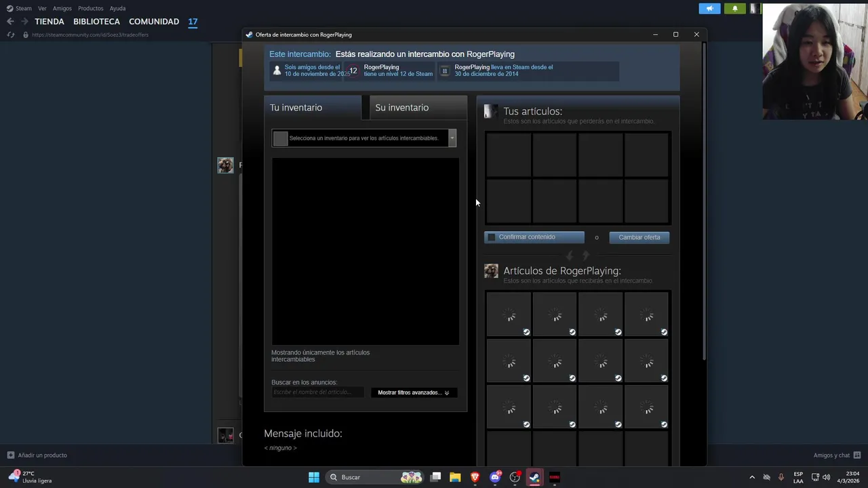This screenshot has width=868, height=488.
Task: Select fourth item in RogerPlaying's first row
Action: pyautogui.click(x=647, y=314)
